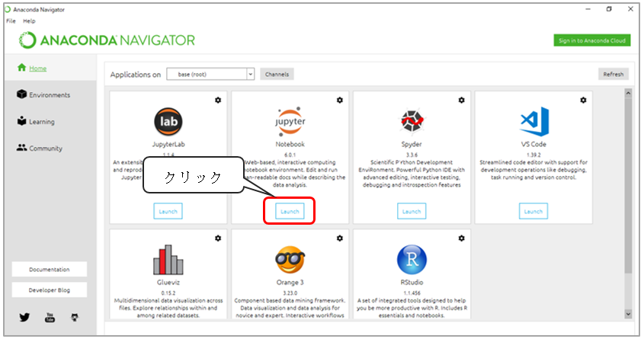This screenshot has width=644, height=342.
Task: Open the Twitter icon link
Action: pos(24,317)
